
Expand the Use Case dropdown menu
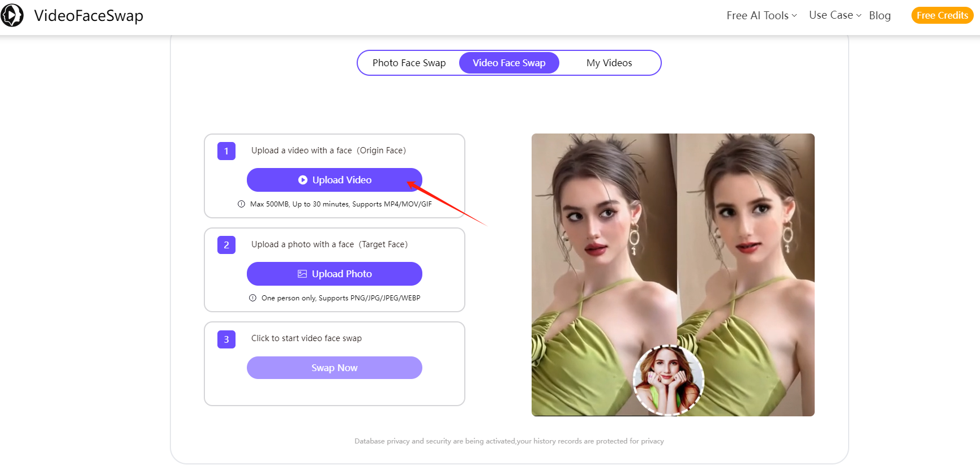point(835,15)
